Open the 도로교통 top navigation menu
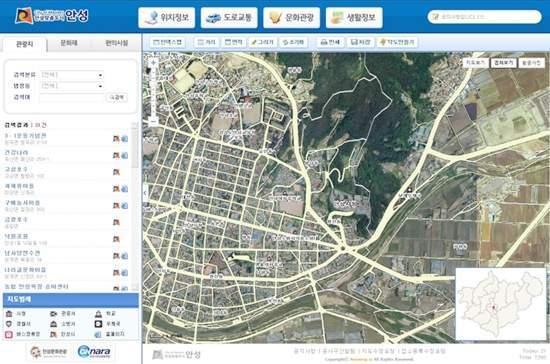This screenshot has height=364, width=550. [229, 18]
